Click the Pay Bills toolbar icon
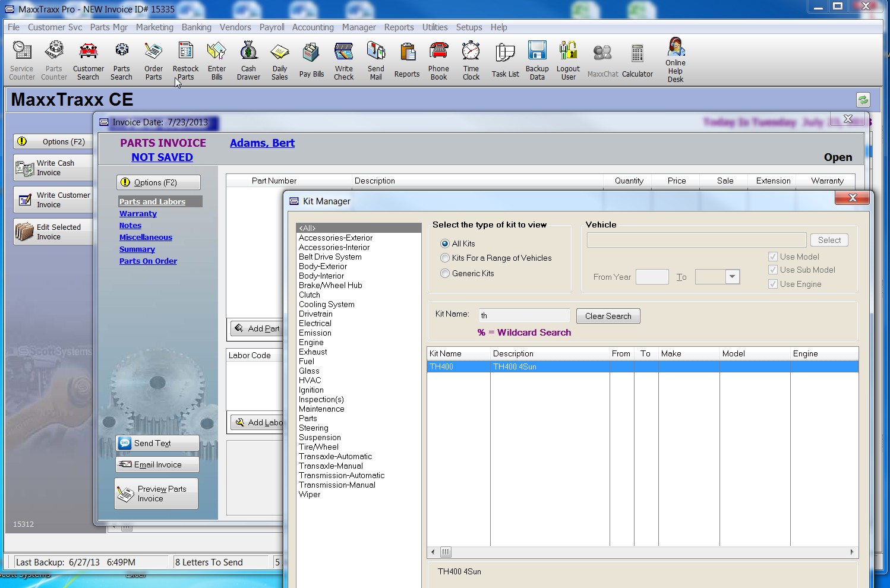 click(x=311, y=61)
